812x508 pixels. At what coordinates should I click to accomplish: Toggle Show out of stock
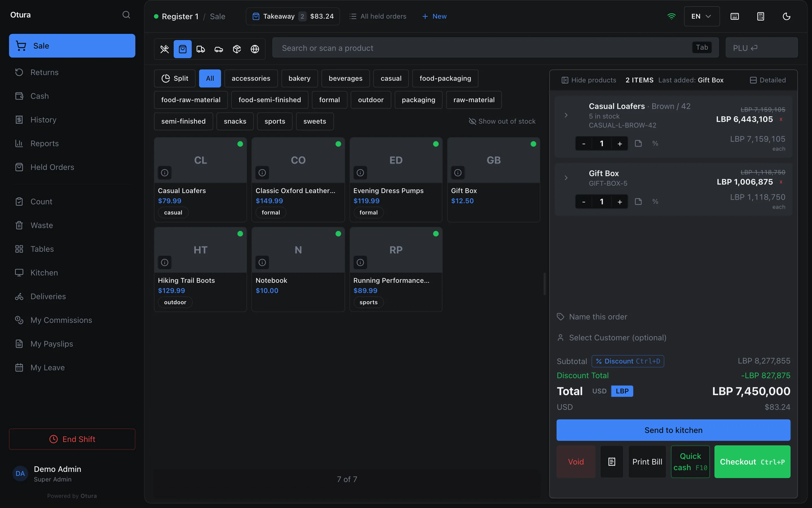[x=502, y=121]
